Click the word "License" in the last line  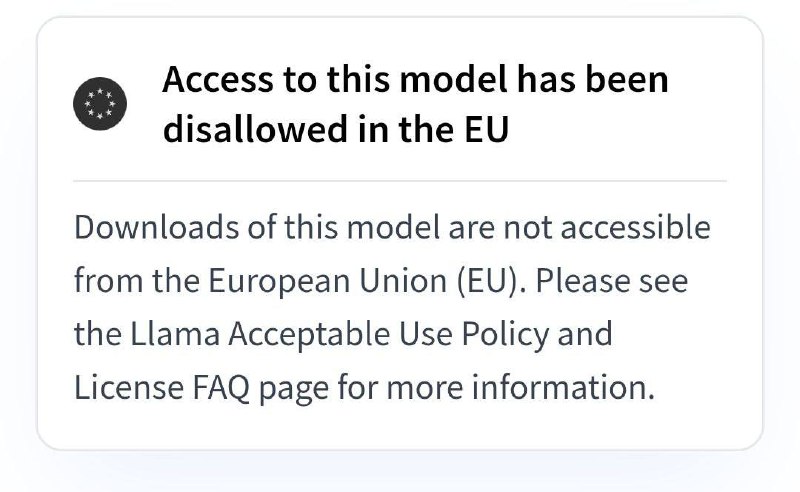pyautogui.click(x=129, y=387)
